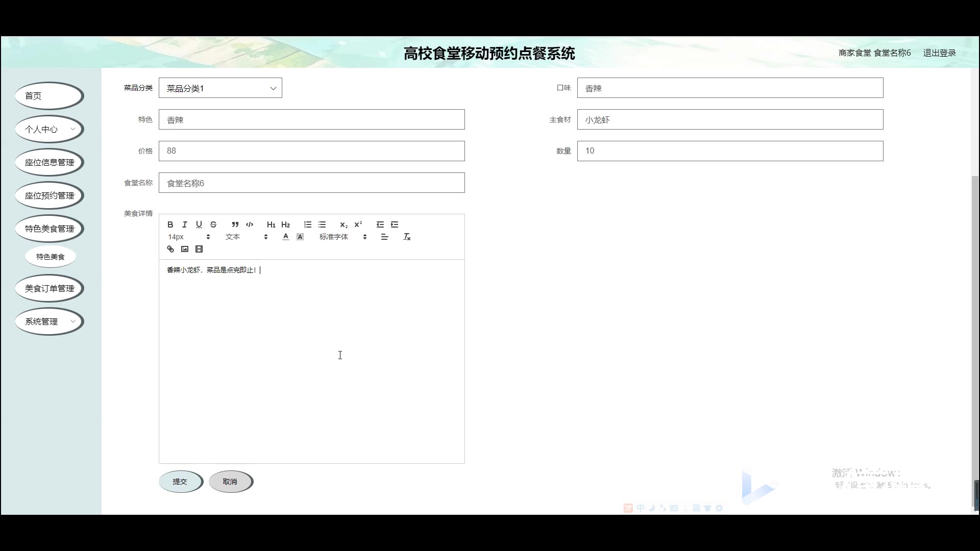
Task: Submit the form with 提交
Action: (x=180, y=482)
